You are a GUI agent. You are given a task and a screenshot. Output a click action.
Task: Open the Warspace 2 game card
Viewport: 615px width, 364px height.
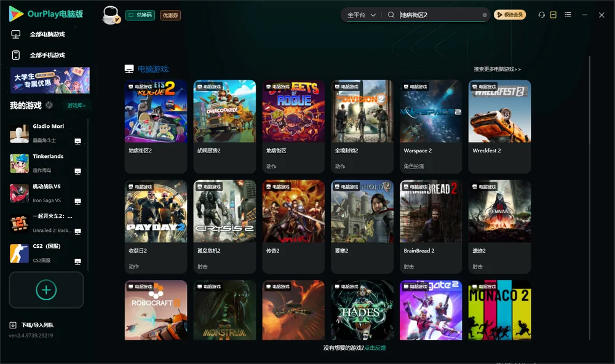point(430,126)
